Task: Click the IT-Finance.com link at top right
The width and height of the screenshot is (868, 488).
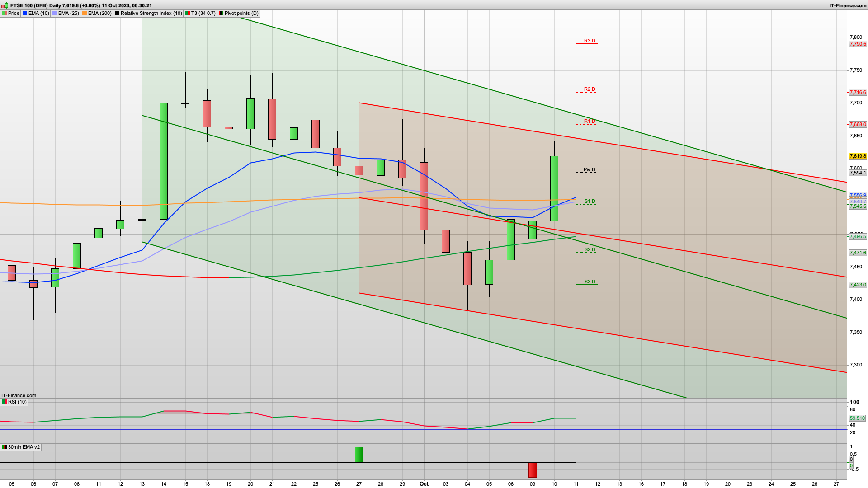Action: click(x=848, y=5)
